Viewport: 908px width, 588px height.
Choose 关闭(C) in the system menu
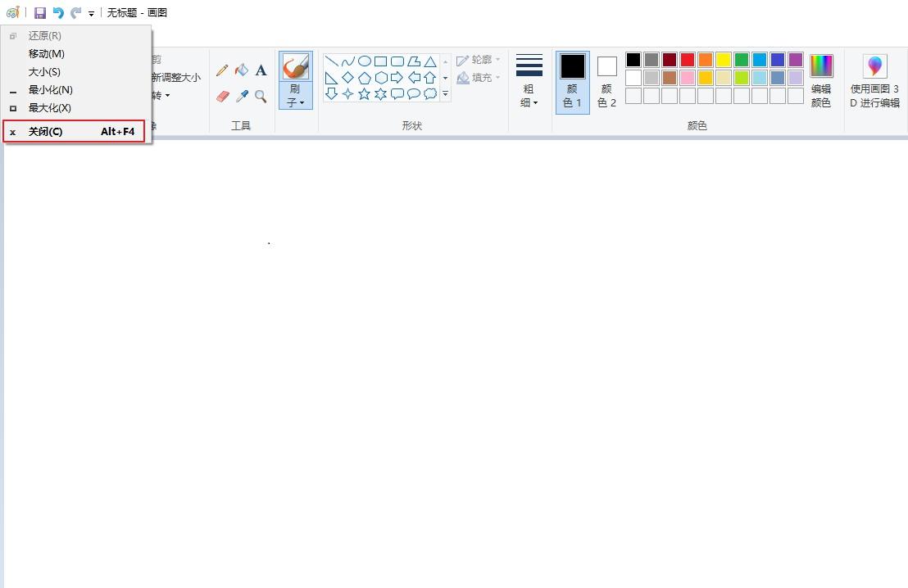(74, 131)
